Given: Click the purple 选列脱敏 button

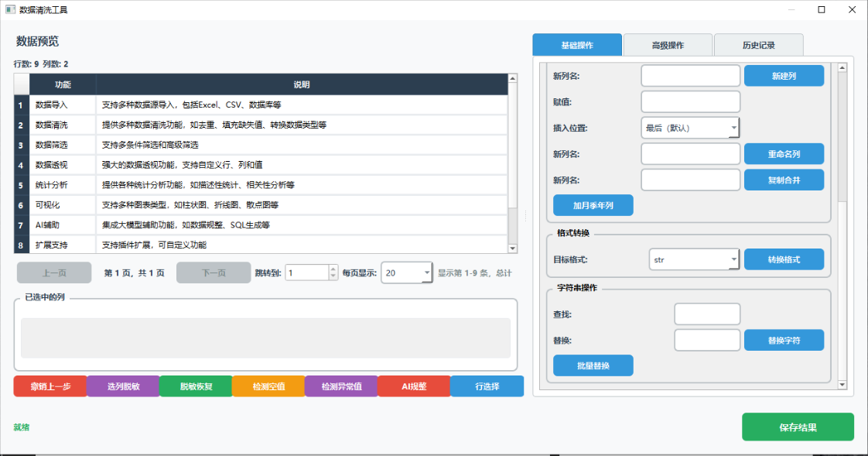Looking at the screenshot, I should point(123,386).
